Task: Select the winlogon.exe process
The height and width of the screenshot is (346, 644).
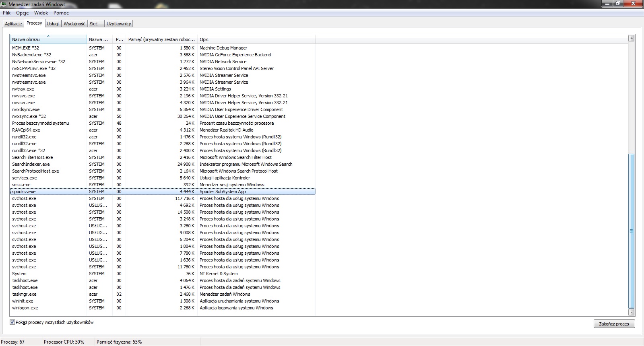Action: [x=25, y=308]
